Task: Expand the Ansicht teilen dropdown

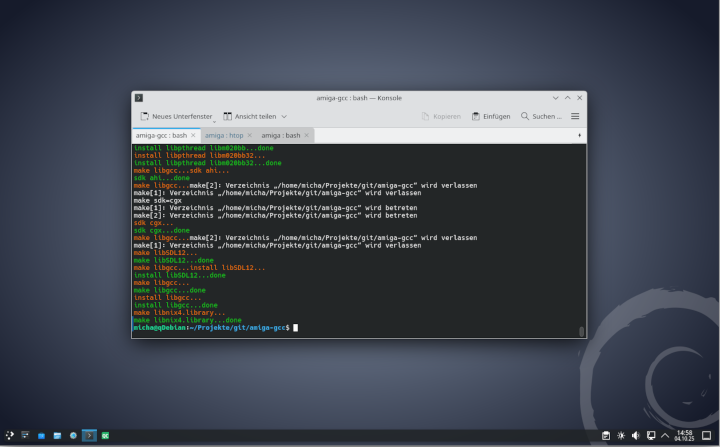Action: point(284,116)
